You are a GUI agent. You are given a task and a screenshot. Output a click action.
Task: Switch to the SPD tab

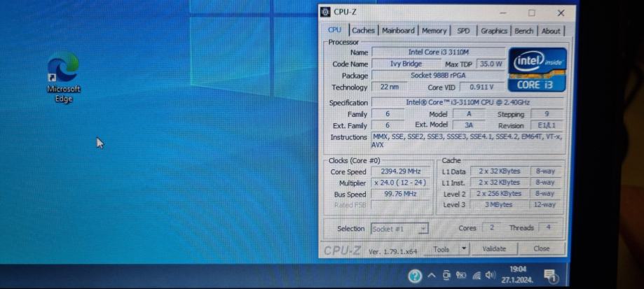[463, 31]
